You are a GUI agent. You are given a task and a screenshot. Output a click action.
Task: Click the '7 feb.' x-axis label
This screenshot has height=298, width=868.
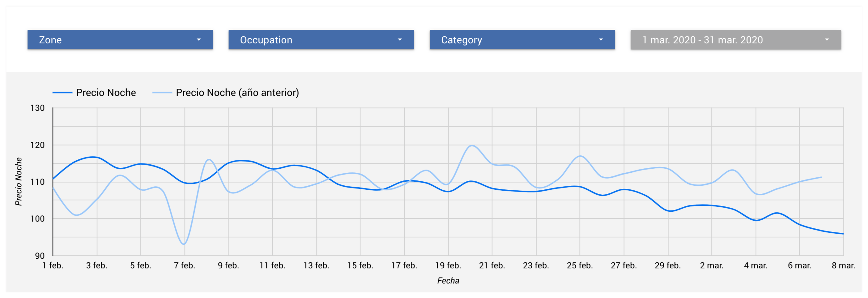tap(184, 266)
